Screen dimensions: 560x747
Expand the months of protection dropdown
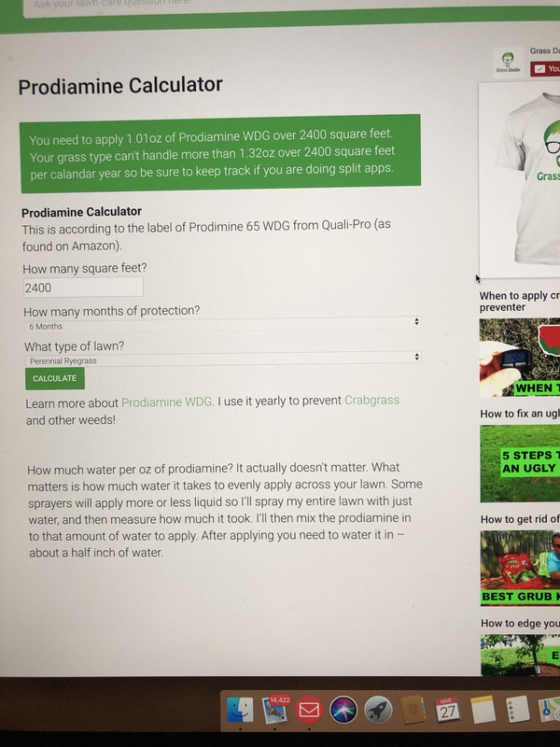(x=223, y=324)
